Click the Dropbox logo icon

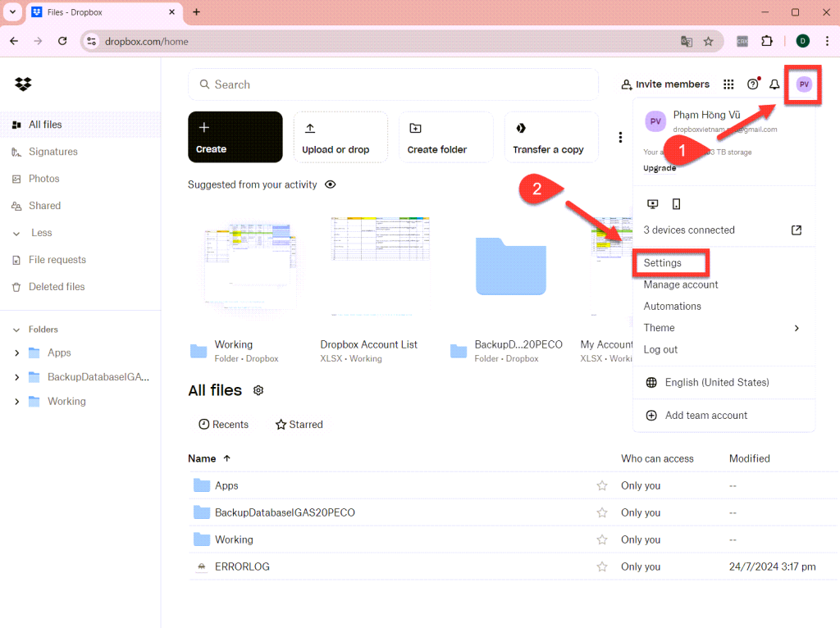point(23,84)
